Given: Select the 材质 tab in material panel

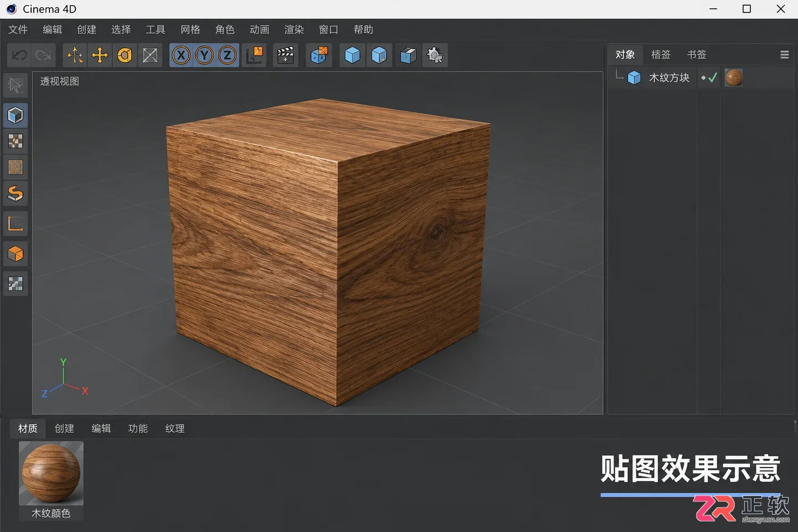Looking at the screenshot, I should [28, 428].
